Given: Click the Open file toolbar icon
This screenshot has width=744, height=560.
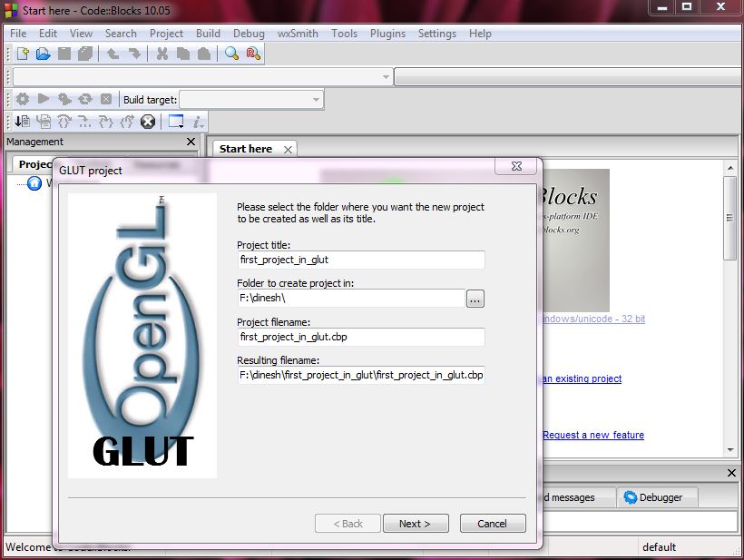Looking at the screenshot, I should 44,54.
